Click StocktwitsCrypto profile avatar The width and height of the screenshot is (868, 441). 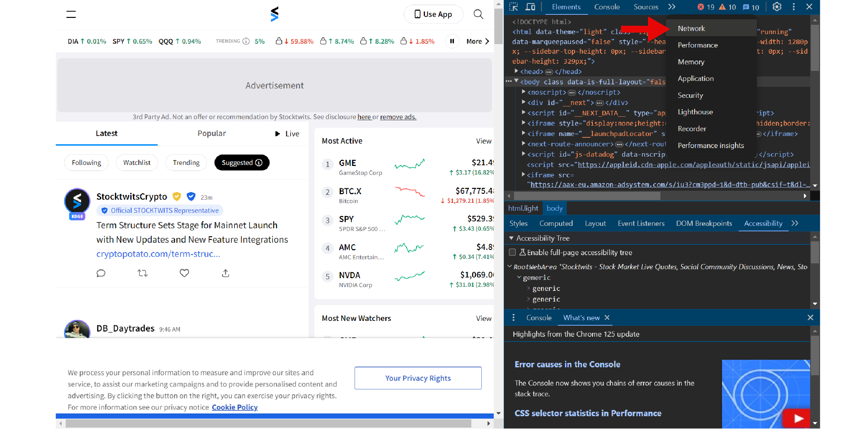77,201
